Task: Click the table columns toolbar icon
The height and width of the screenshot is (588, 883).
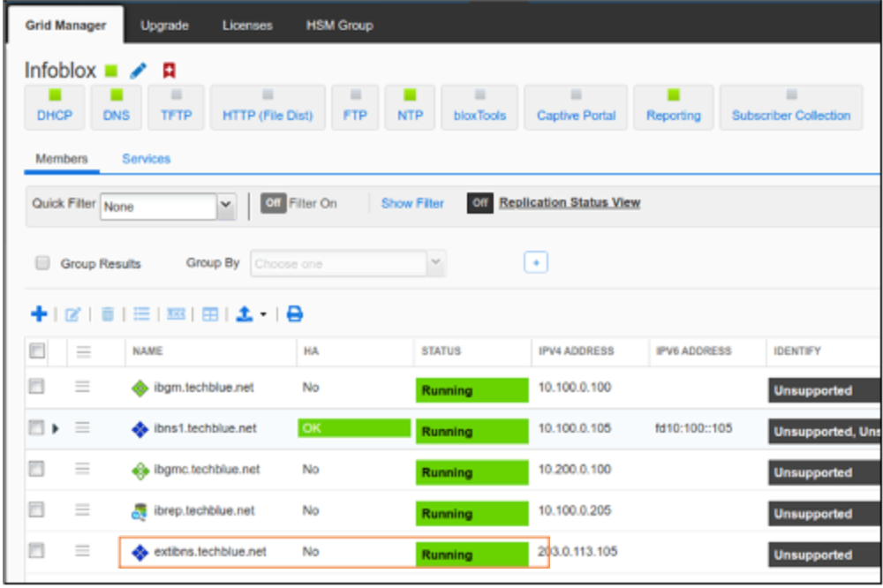Action: pyautogui.click(x=210, y=314)
